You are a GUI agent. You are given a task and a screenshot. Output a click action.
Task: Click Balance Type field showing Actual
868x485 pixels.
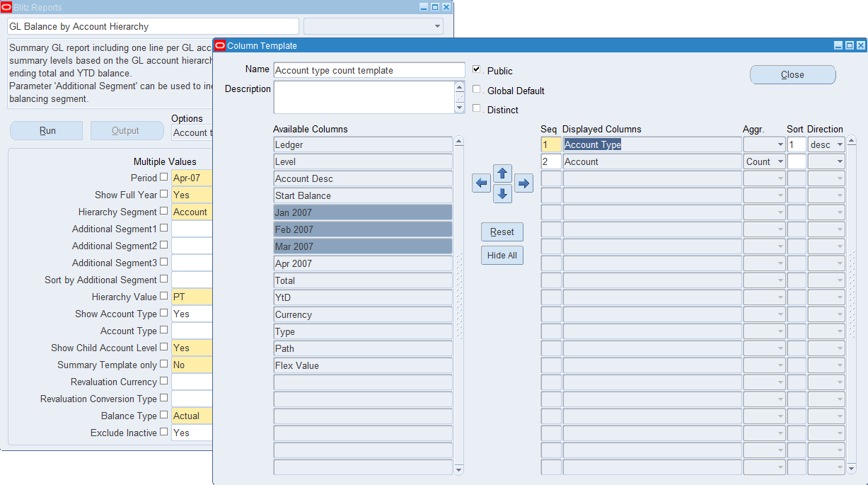[192, 416]
